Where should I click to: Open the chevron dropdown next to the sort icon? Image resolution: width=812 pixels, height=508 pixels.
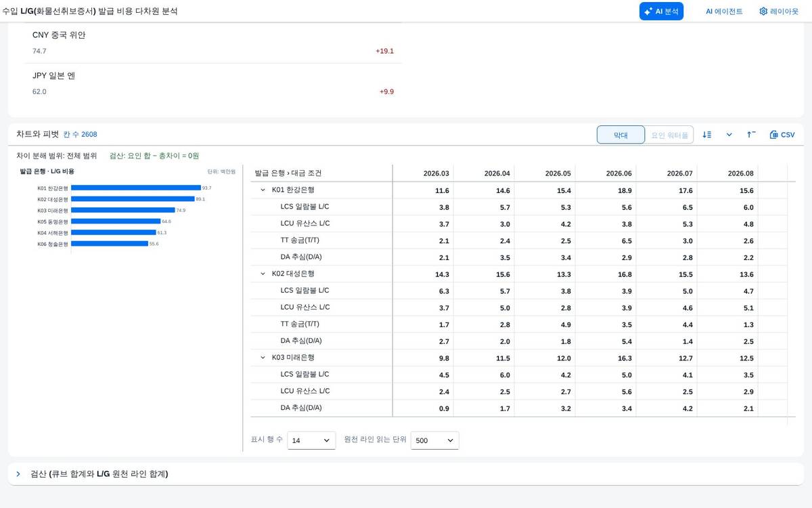tap(729, 135)
